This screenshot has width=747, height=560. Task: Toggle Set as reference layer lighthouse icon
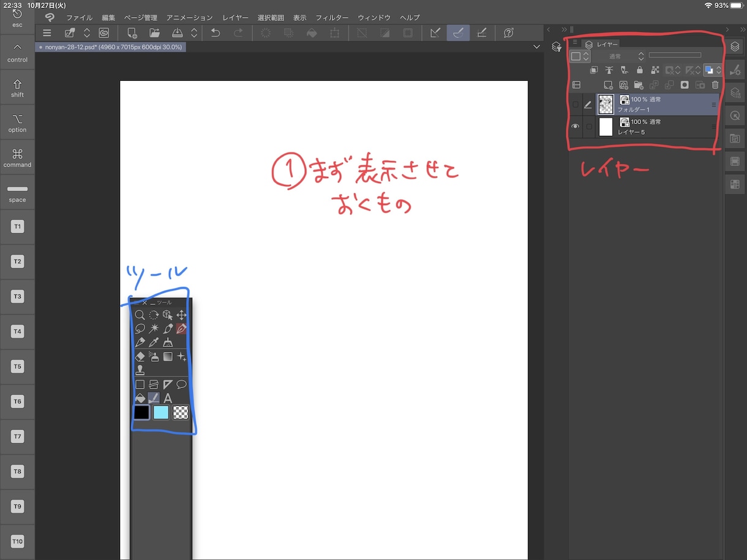click(609, 70)
